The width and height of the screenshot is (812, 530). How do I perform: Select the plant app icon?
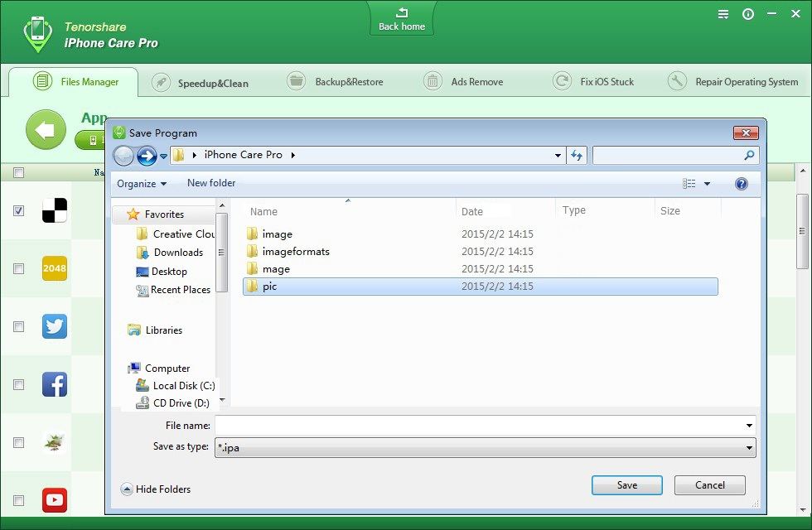click(55, 442)
